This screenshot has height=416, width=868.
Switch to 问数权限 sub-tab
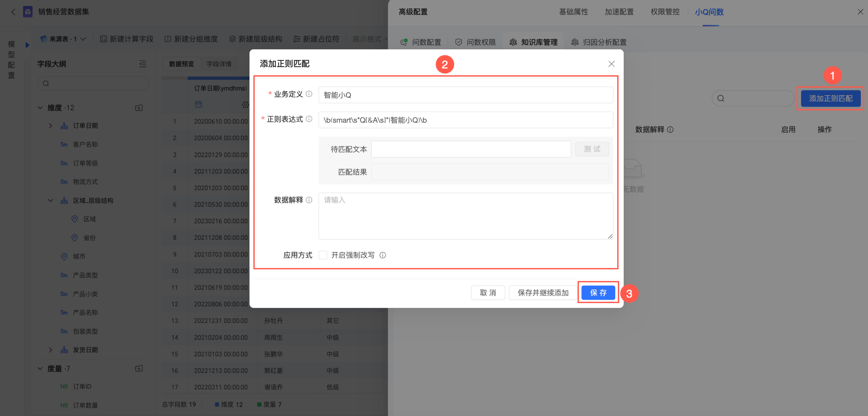475,42
